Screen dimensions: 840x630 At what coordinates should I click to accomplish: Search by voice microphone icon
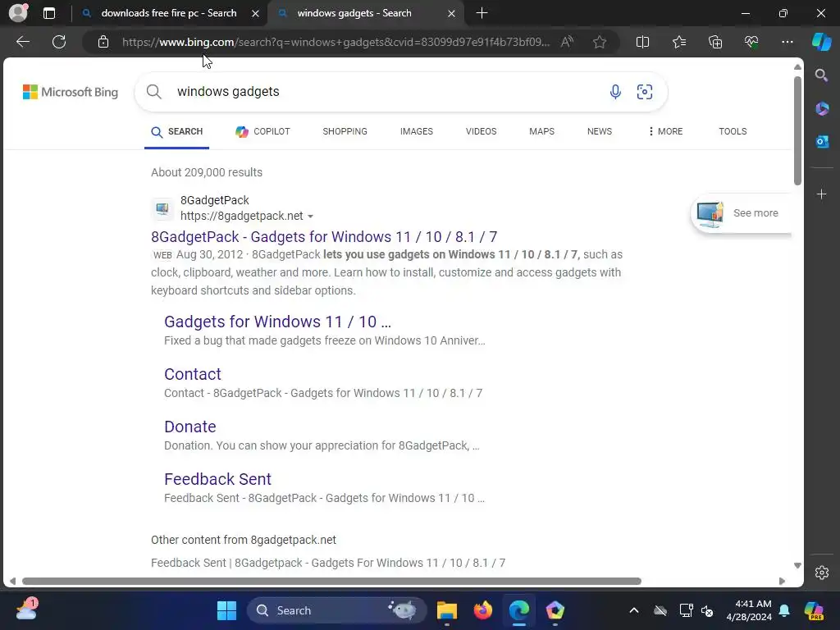[x=615, y=92]
